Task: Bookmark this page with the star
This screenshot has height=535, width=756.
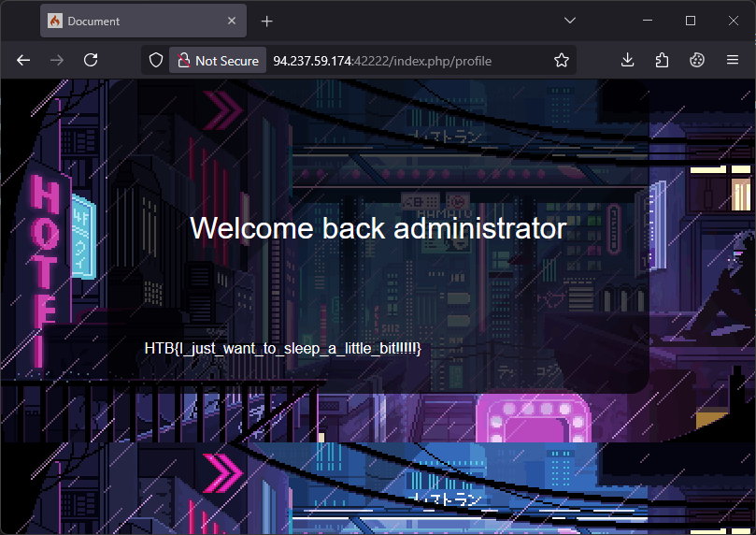Action: pos(561,61)
